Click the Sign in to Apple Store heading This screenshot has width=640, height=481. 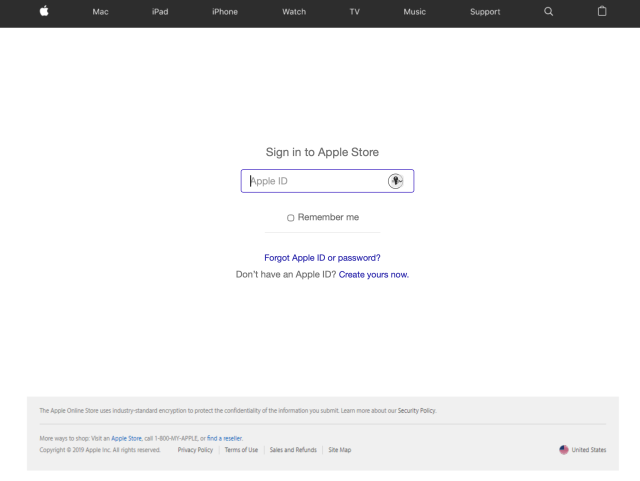click(x=322, y=152)
